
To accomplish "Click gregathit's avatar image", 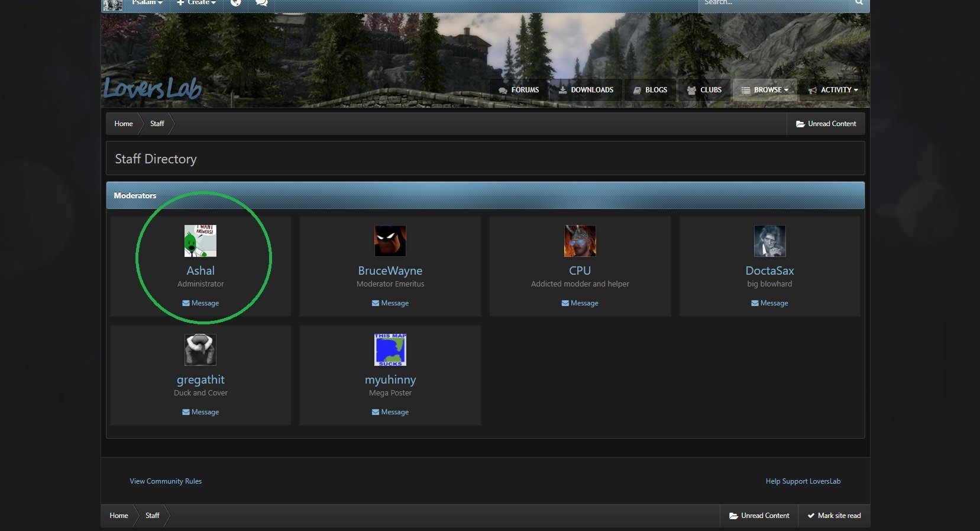I will 200,350.
